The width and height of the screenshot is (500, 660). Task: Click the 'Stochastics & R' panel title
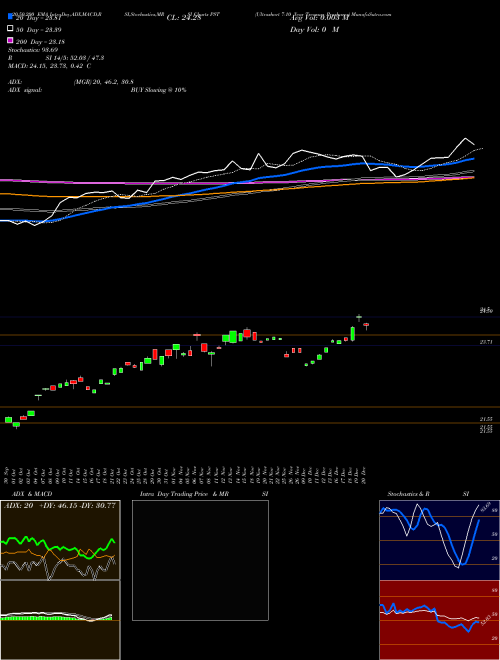click(409, 494)
